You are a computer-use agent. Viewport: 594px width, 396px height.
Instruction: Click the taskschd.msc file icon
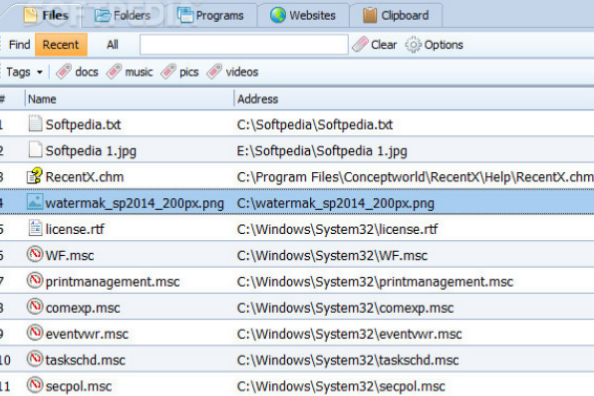35,359
